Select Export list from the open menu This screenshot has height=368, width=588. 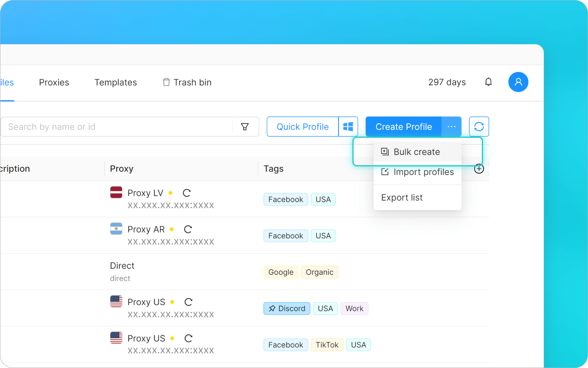[x=401, y=197]
